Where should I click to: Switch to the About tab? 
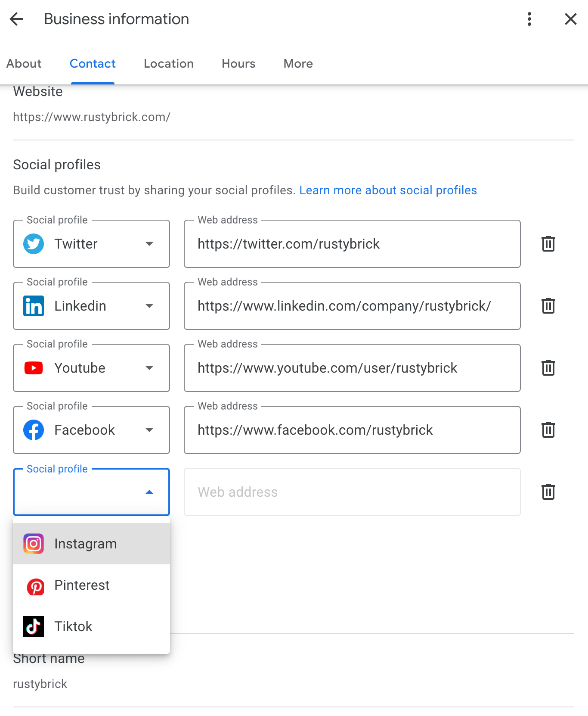pos(24,64)
